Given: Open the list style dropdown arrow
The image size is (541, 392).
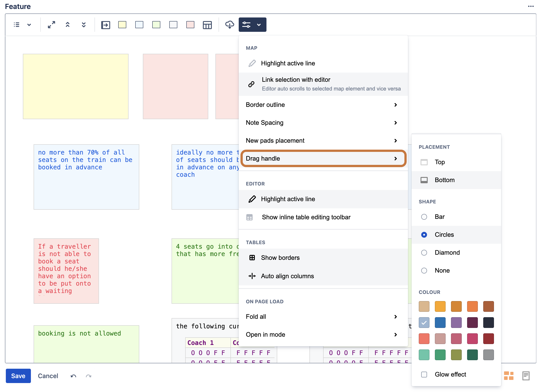Looking at the screenshot, I should coord(29,25).
